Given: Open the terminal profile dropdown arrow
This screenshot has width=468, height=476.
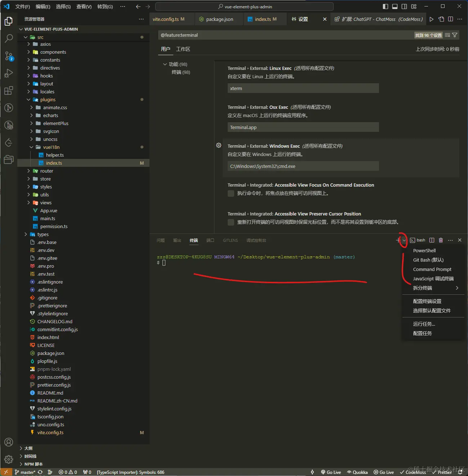Looking at the screenshot, I should pos(404,240).
